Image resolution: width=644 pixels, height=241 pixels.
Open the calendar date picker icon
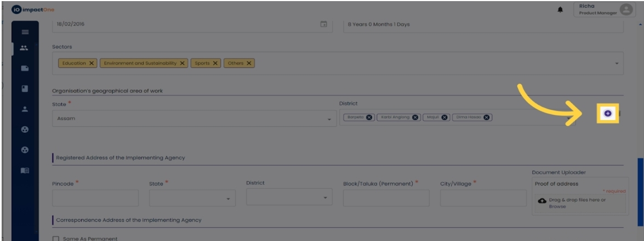tap(323, 24)
